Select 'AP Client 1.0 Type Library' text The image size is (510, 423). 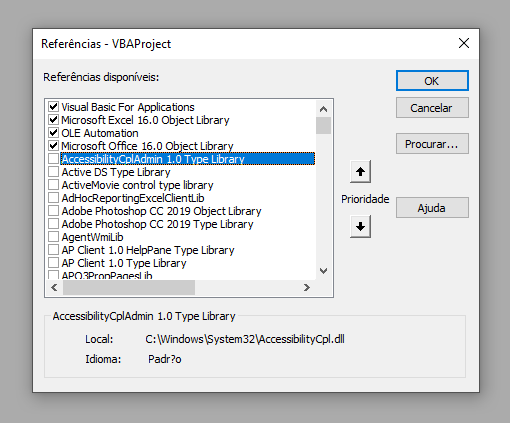124,263
